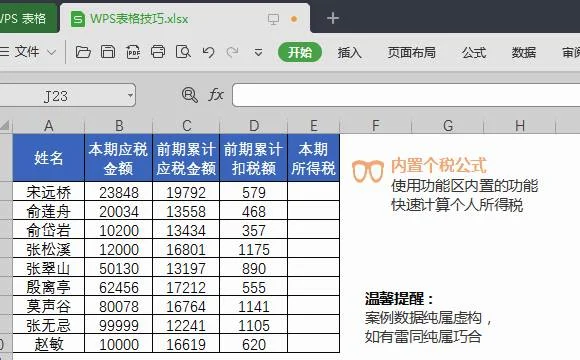Viewport: 580px width, 360px height.
Task: Select the cell with name 赵敏
Action: point(48,344)
